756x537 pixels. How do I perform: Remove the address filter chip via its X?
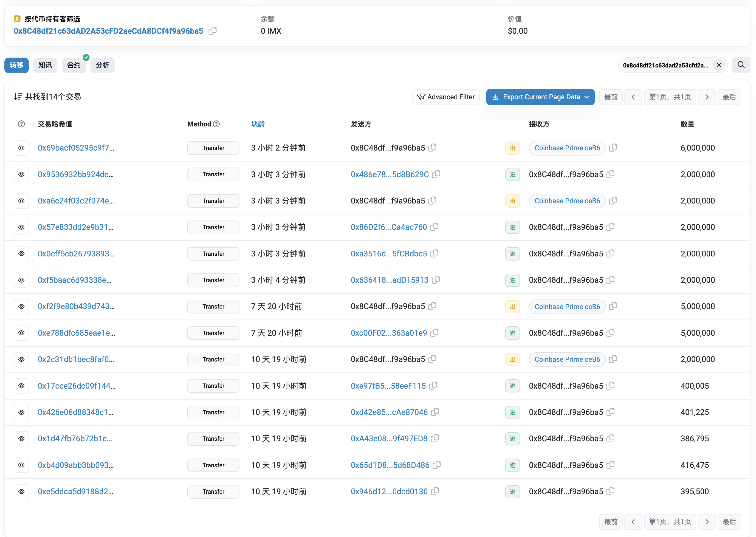pos(719,65)
